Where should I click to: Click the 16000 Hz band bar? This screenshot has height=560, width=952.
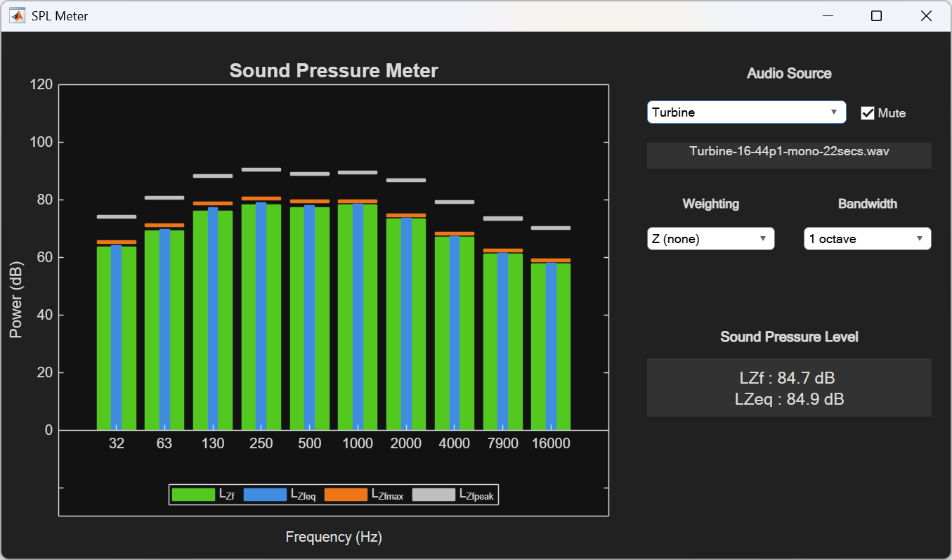(x=551, y=346)
